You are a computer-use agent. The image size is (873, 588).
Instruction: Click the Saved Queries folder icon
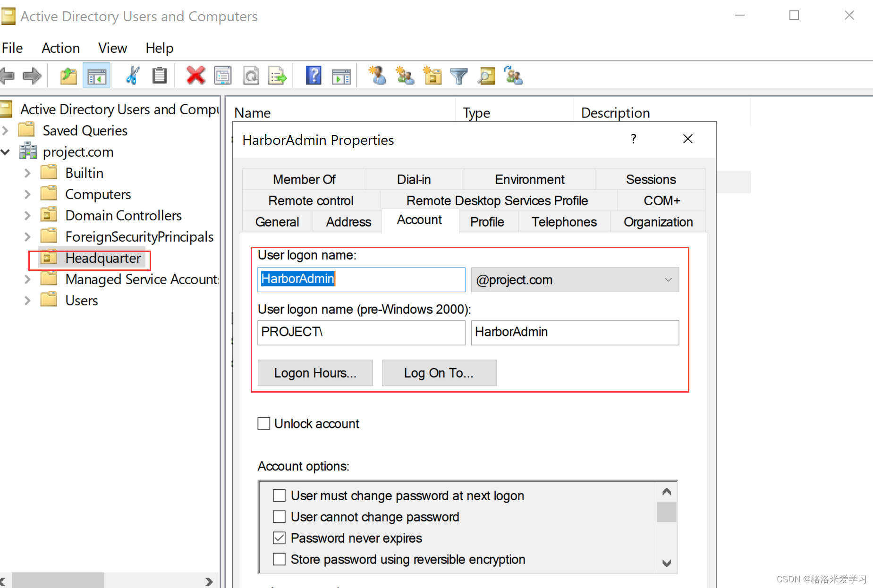coord(26,129)
